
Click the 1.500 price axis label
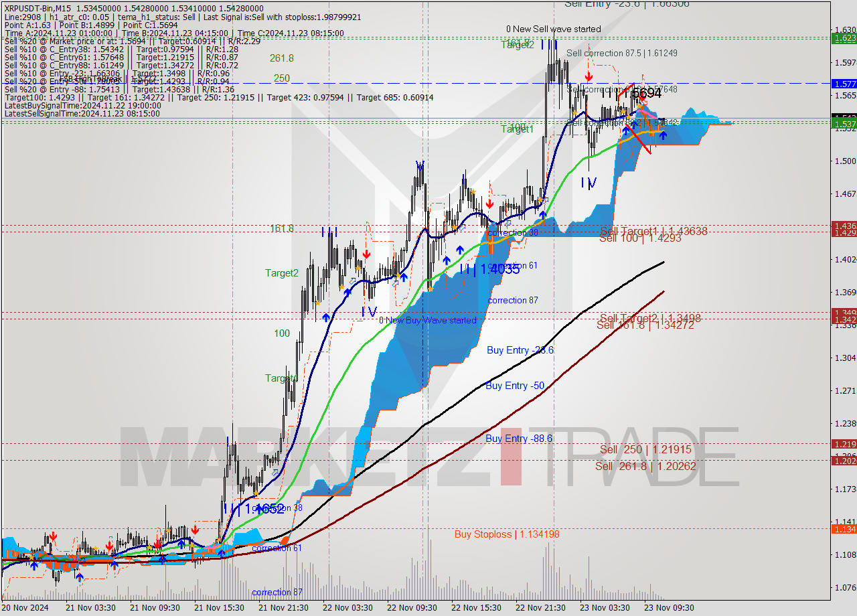845,161
